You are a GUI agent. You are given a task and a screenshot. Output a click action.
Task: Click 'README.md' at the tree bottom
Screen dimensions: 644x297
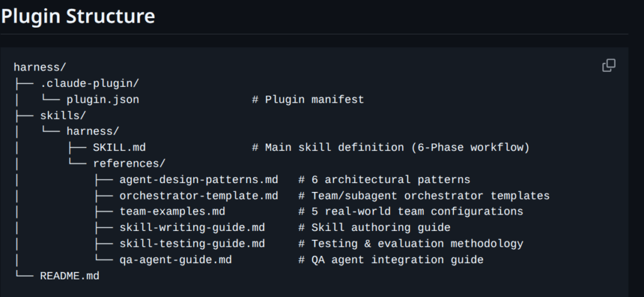tap(69, 276)
